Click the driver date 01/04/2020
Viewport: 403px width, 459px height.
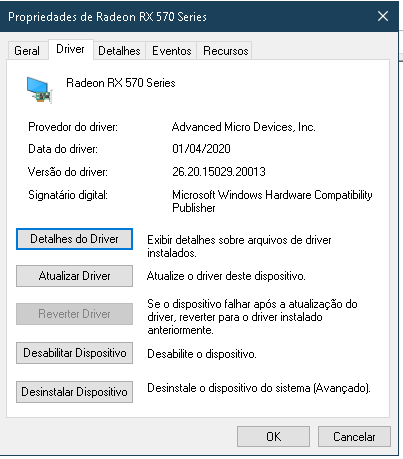(x=201, y=149)
